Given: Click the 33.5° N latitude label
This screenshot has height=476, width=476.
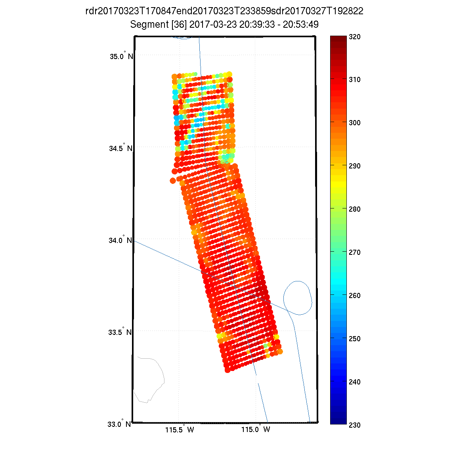Looking at the screenshot, I should (x=120, y=332).
